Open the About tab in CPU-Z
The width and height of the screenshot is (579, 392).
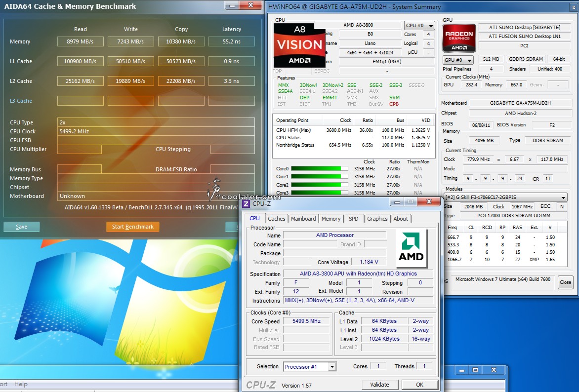[401, 219]
